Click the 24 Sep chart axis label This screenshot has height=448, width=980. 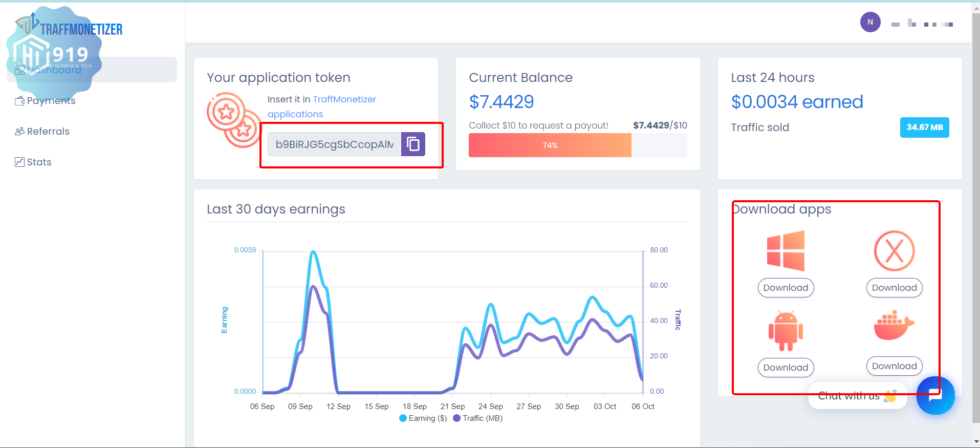tap(490, 407)
